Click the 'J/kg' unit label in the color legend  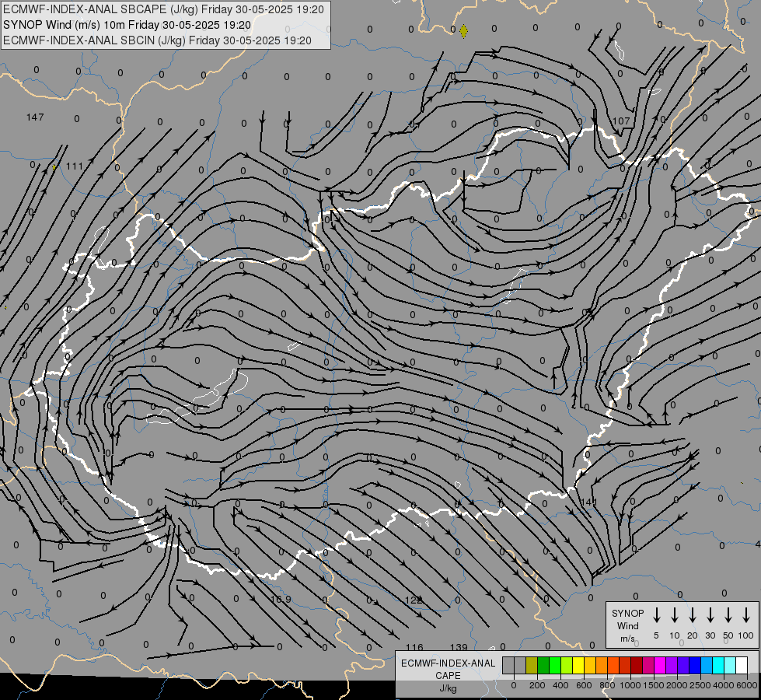(448, 688)
